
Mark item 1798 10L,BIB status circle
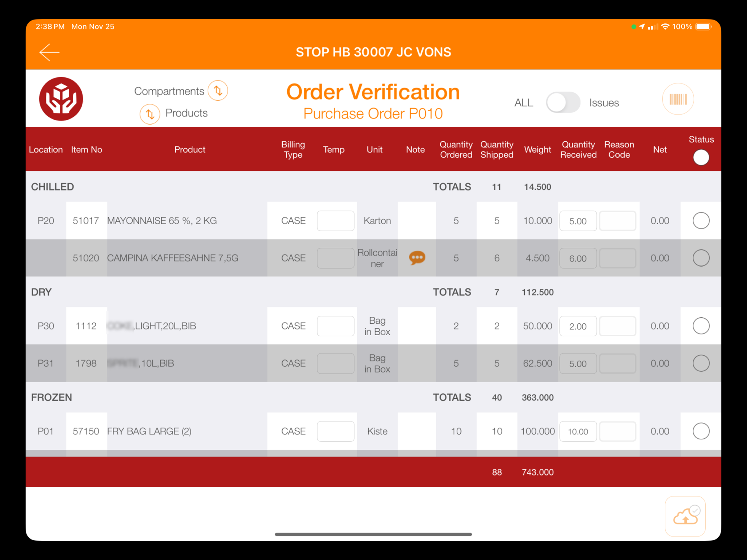click(701, 363)
